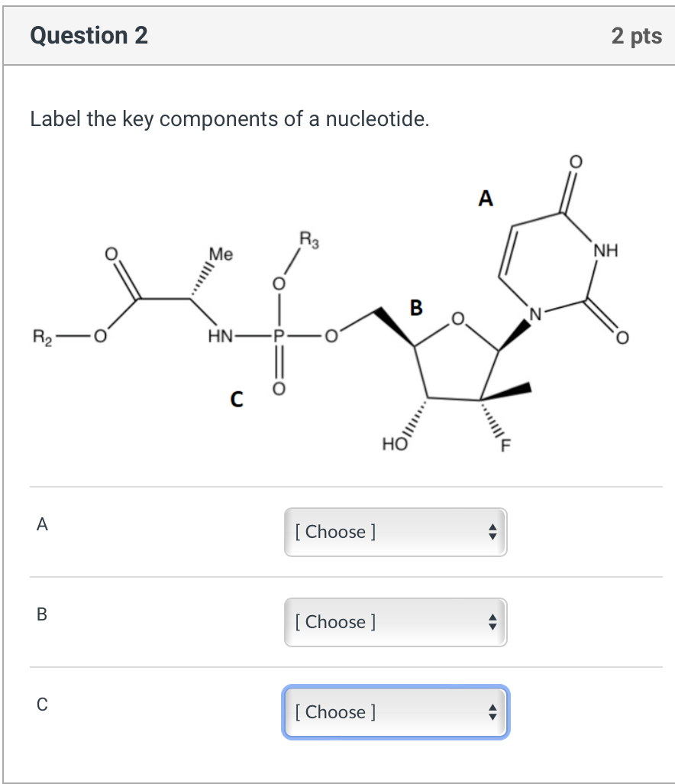
Task: Click the bold B label near the sugar ring
Action: click(416, 307)
